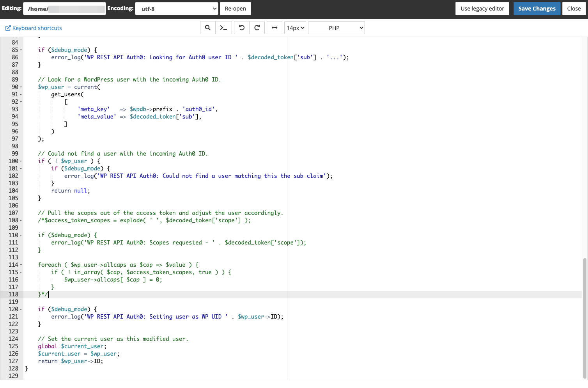588x388 pixels.
Task: Click 'return $wp_user->ID;' on line 127
Action: pyautogui.click(x=71, y=361)
